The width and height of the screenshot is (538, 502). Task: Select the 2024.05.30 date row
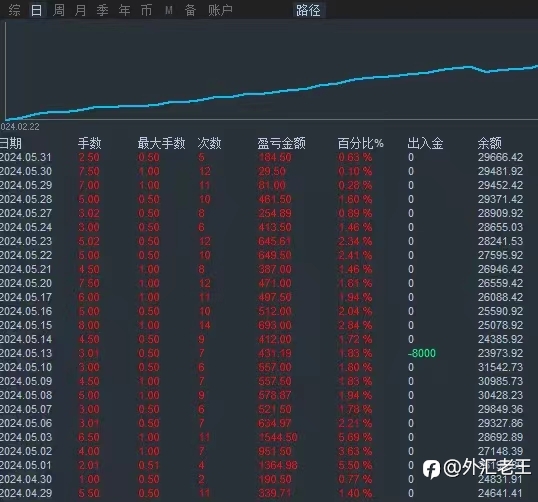pyautogui.click(x=26, y=171)
